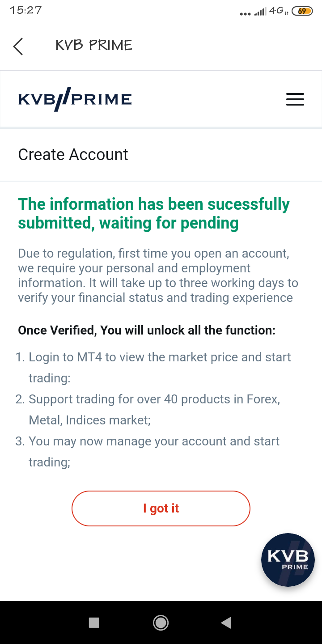Tap the Once Verified bold heading
322x644 pixels.
click(147, 330)
